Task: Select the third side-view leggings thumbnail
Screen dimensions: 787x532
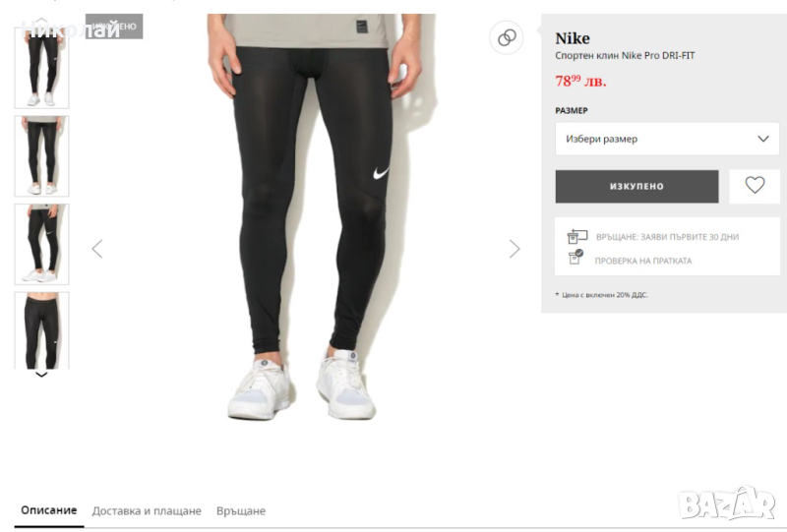Action: (x=41, y=245)
